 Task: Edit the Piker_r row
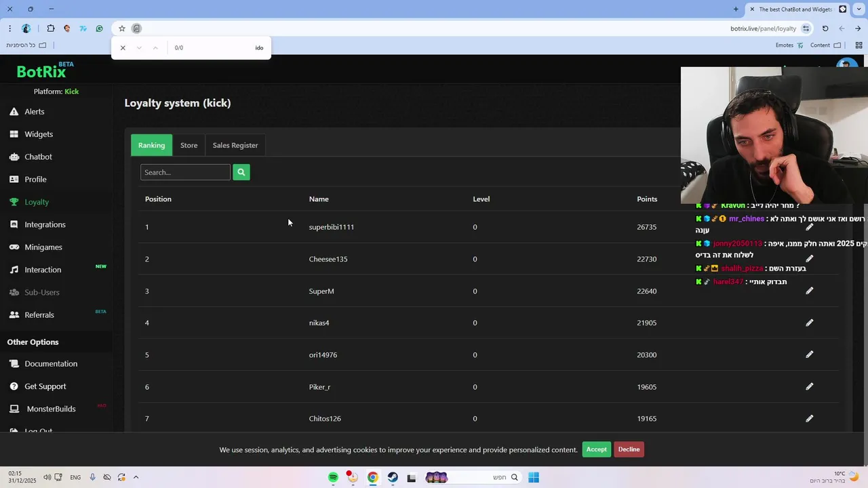[x=809, y=386]
